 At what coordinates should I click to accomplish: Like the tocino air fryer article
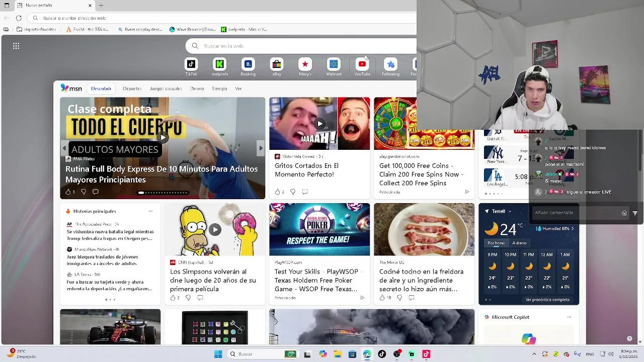click(x=382, y=298)
